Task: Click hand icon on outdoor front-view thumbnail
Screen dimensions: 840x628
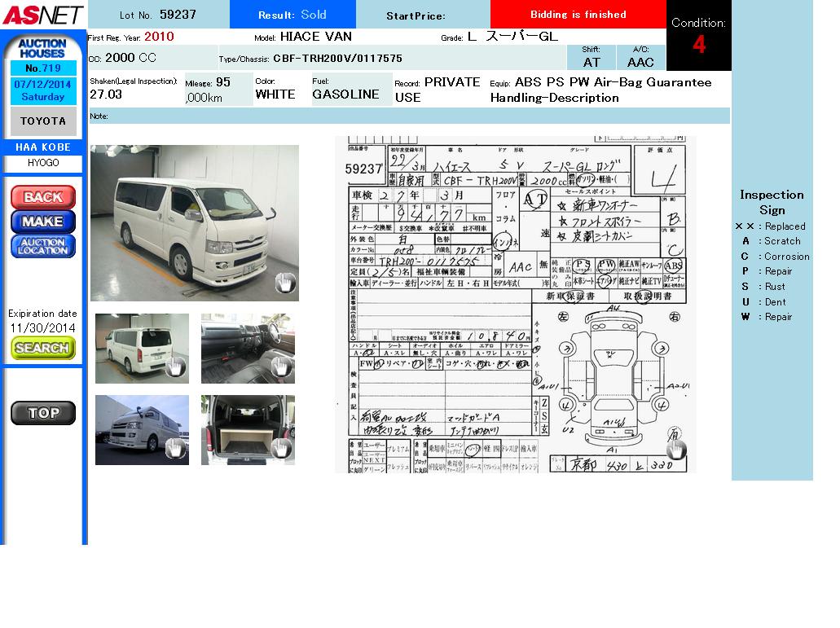Action: point(175,448)
